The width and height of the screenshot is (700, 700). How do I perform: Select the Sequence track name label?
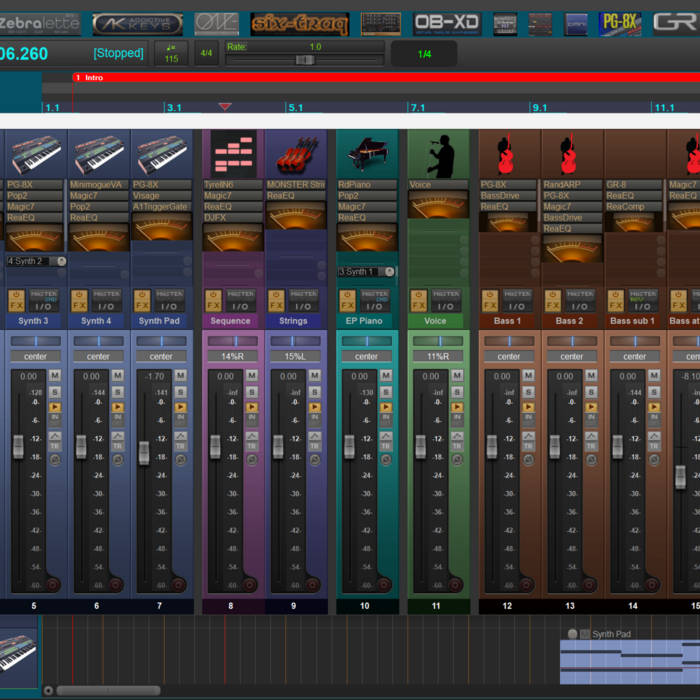coord(231,321)
